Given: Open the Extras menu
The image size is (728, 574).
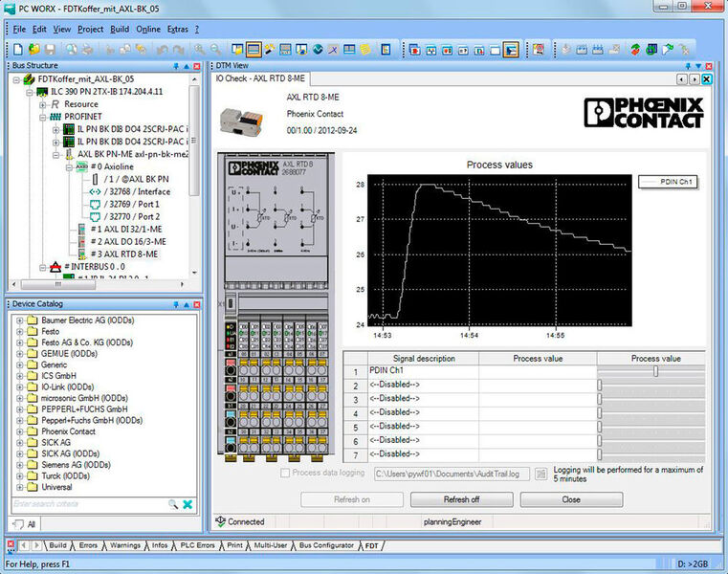Looking at the screenshot, I should [x=177, y=30].
